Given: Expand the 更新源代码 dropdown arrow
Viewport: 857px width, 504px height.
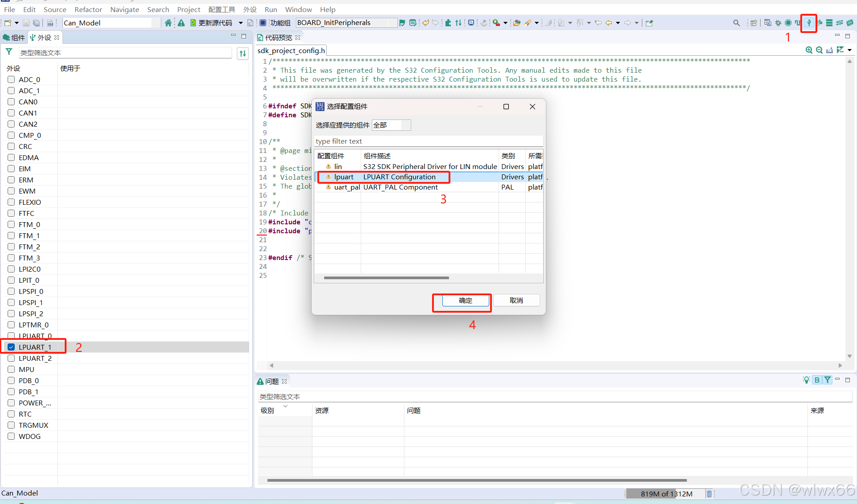Looking at the screenshot, I should (241, 23).
